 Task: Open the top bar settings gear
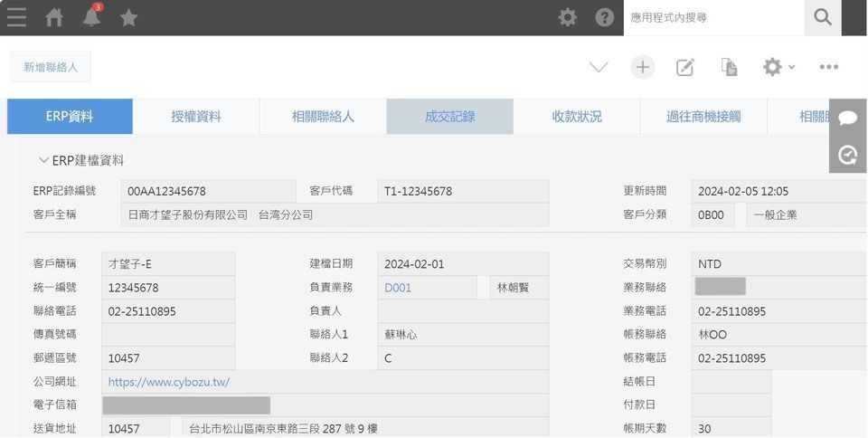coord(568,17)
